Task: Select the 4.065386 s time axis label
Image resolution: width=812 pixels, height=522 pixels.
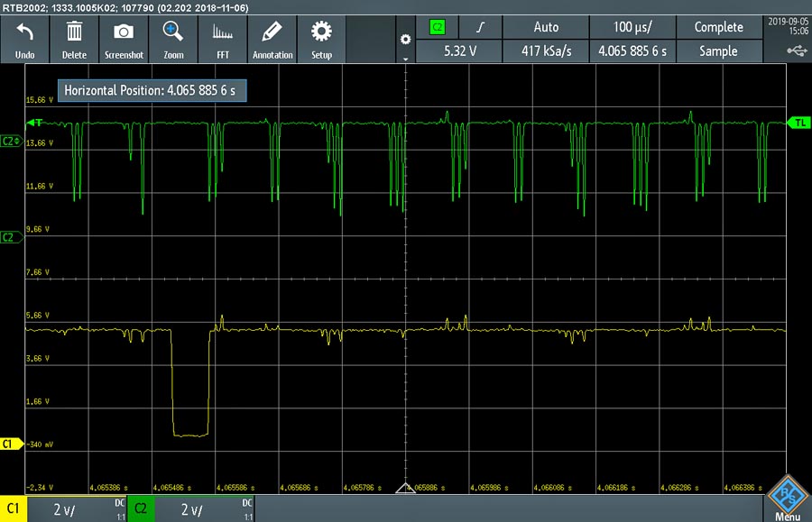Action: coord(109,488)
